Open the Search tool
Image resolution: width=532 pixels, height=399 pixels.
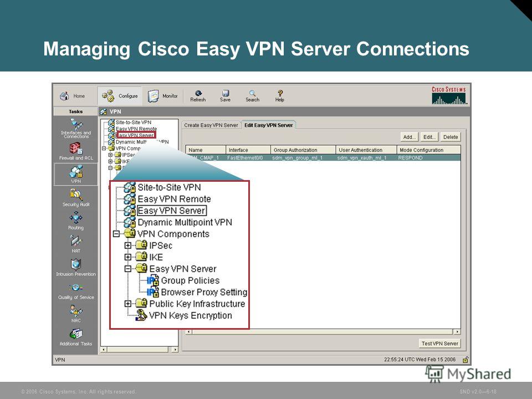click(253, 96)
